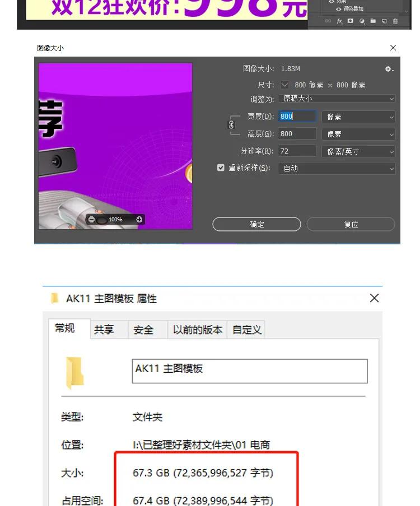Close the 图像大小 dialog
This screenshot has height=506, width=420.
click(393, 48)
